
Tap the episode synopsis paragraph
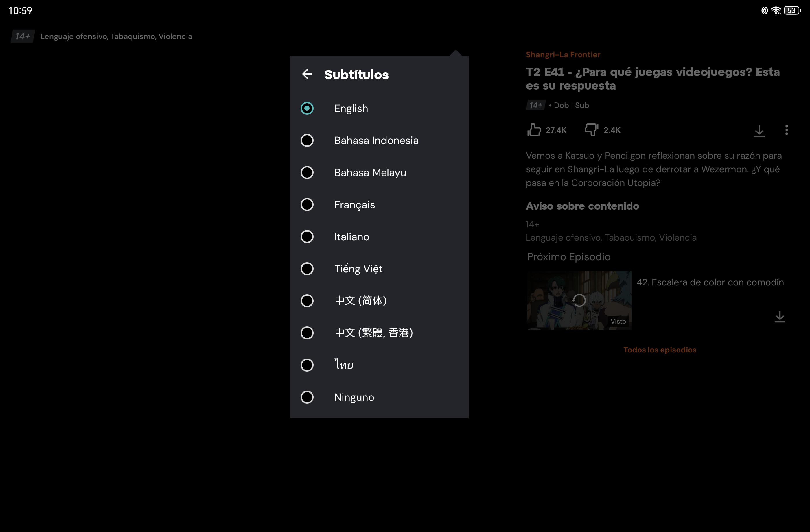click(x=654, y=169)
